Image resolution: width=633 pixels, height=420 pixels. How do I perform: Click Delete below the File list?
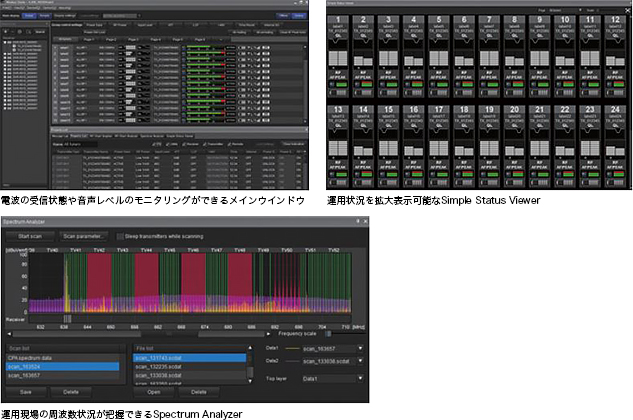coord(198,392)
